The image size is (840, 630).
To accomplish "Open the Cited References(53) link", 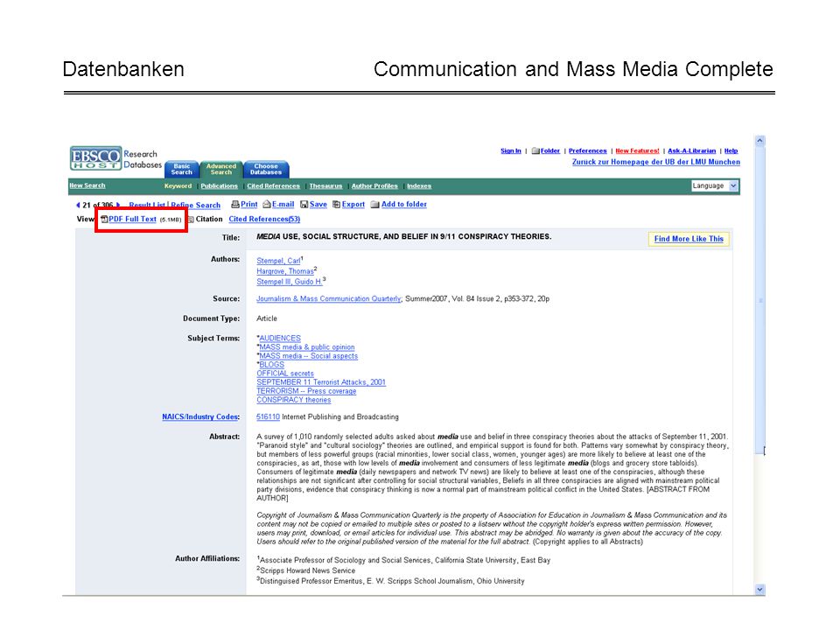I will pos(264,219).
